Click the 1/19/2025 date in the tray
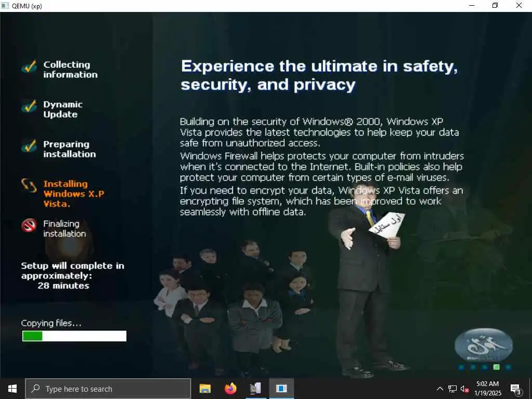The width and height of the screenshot is (532, 399). coord(487,393)
